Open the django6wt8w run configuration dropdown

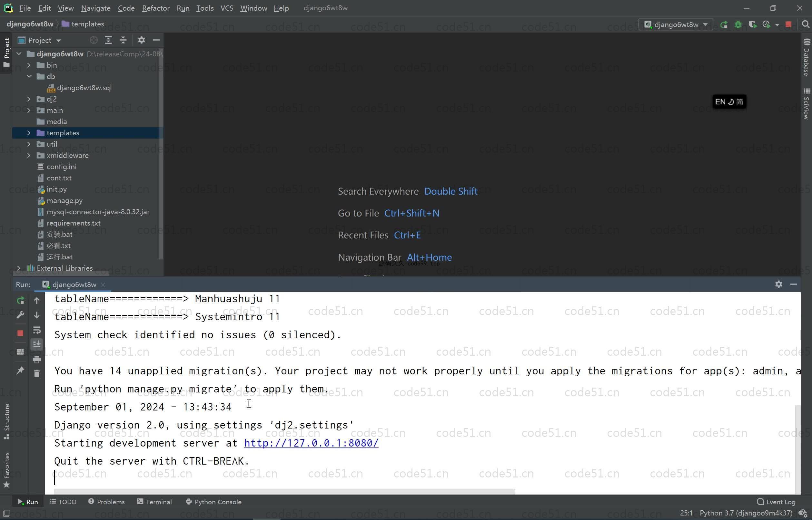click(x=676, y=25)
